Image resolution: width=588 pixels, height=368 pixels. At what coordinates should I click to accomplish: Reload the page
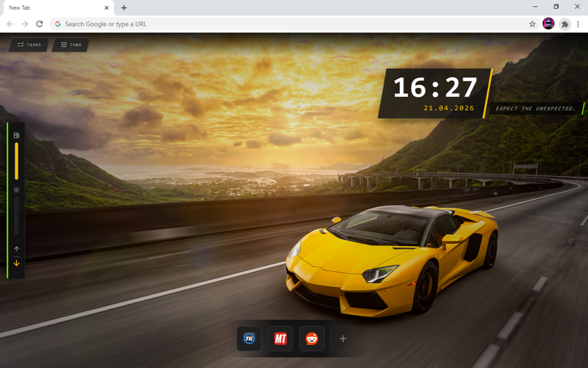pyautogui.click(x=40, y=24)
